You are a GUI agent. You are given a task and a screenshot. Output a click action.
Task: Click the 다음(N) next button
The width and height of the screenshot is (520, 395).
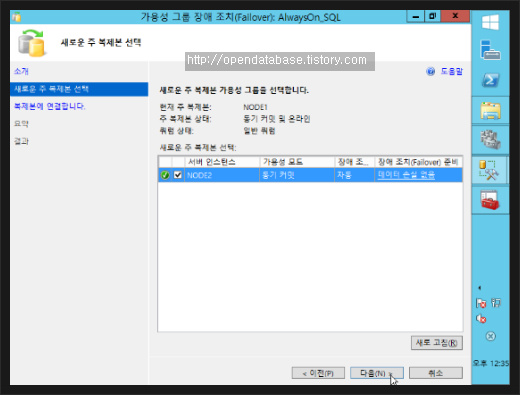377,373
